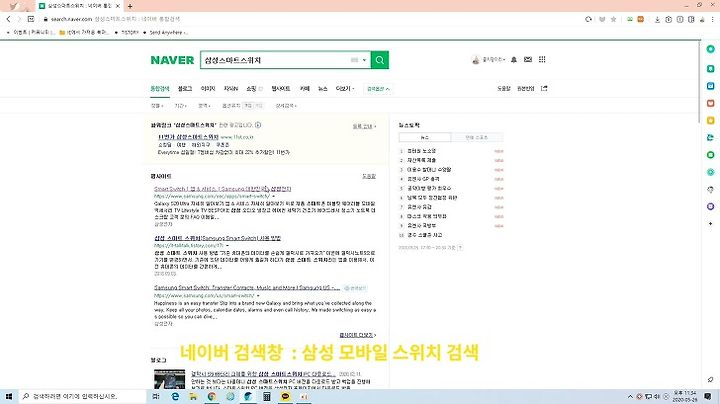This screenshot has height=404, width=720.
Task: Open the Windows notification center icon
Action: [x=708, y=396]
